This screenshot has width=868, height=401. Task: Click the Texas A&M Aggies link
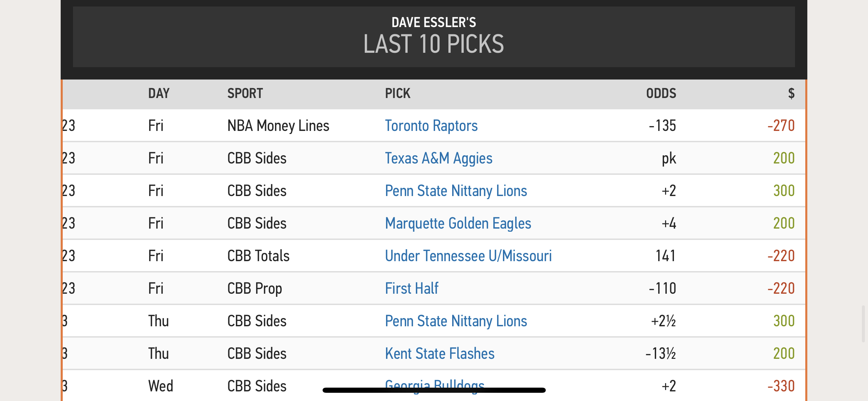click(438, 158)
